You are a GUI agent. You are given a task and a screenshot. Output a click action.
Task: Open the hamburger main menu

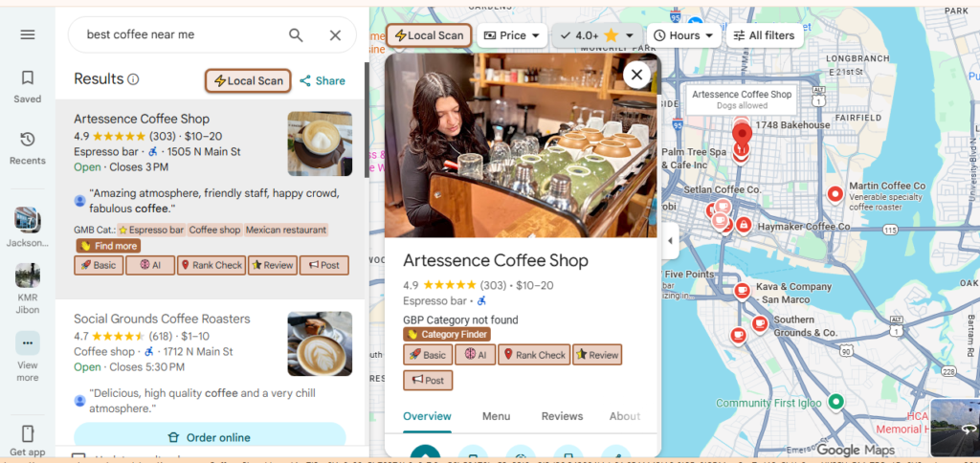(28, 34)
